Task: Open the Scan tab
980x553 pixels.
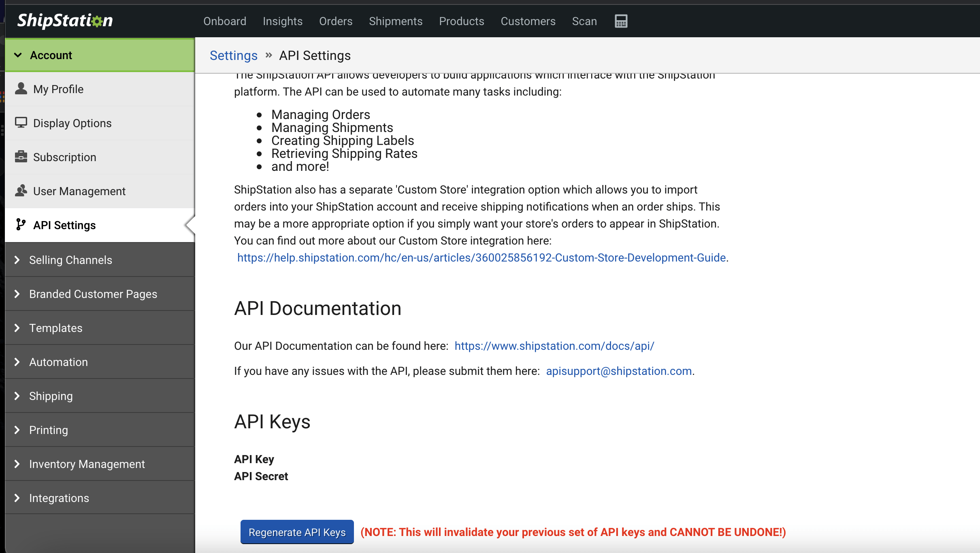Action: pos(584,21)
